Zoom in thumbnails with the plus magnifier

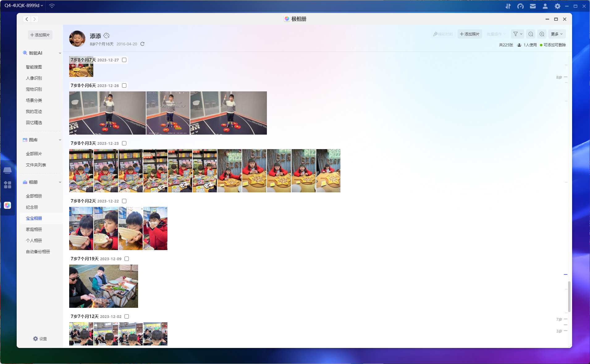coord(542,34)
